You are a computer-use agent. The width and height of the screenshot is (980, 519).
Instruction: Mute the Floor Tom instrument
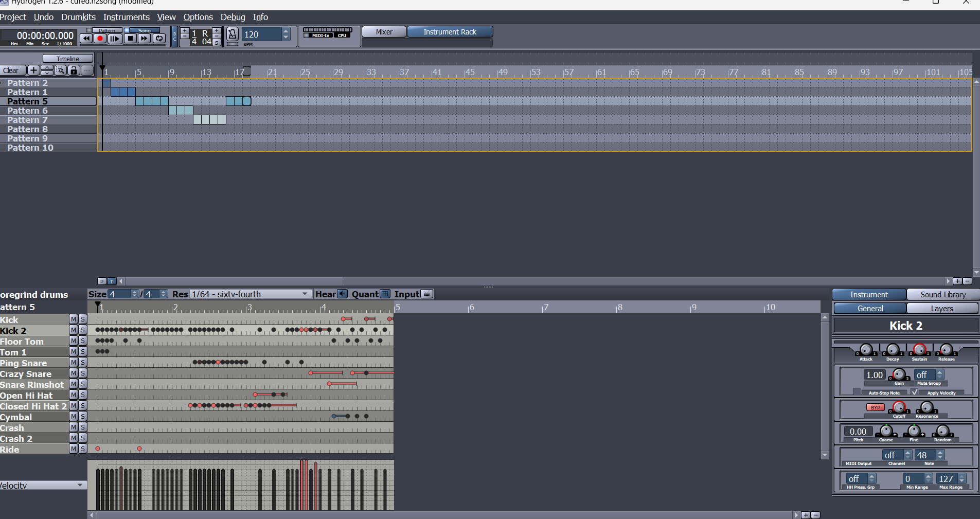(x=74, y=341)
